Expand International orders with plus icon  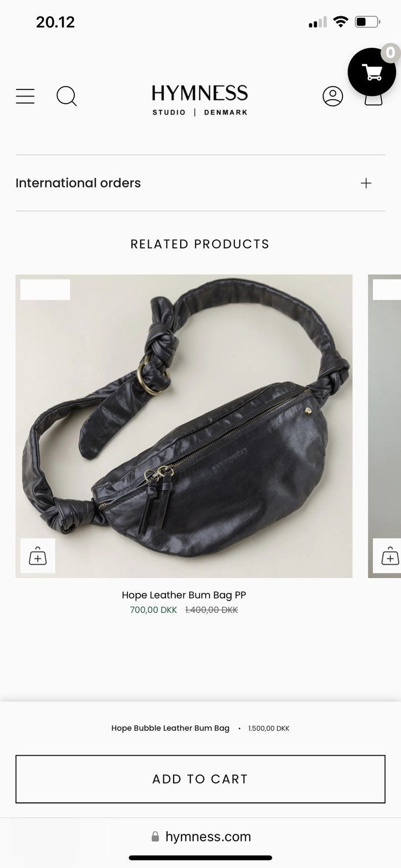pyautogui.click(x=366, y=183)
